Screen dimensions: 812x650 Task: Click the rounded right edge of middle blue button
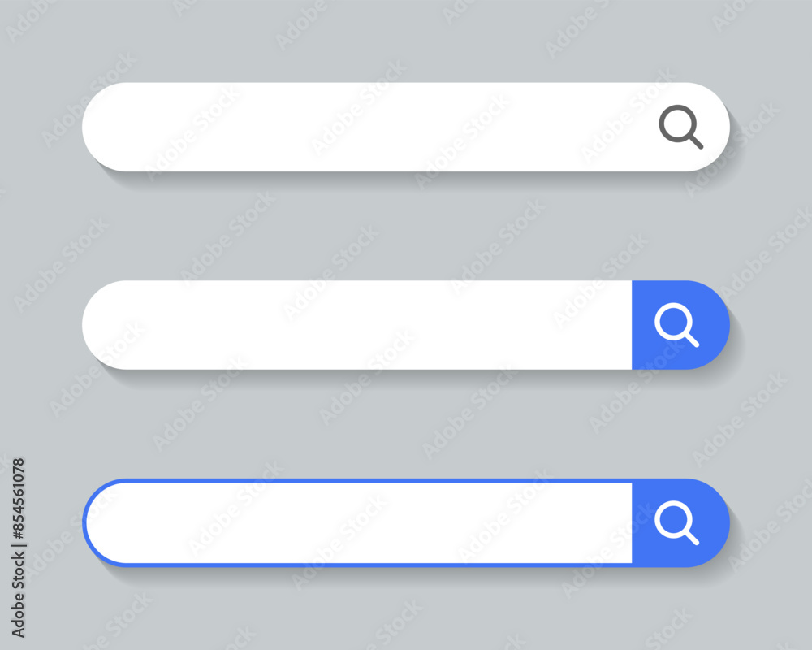point(717,325)
